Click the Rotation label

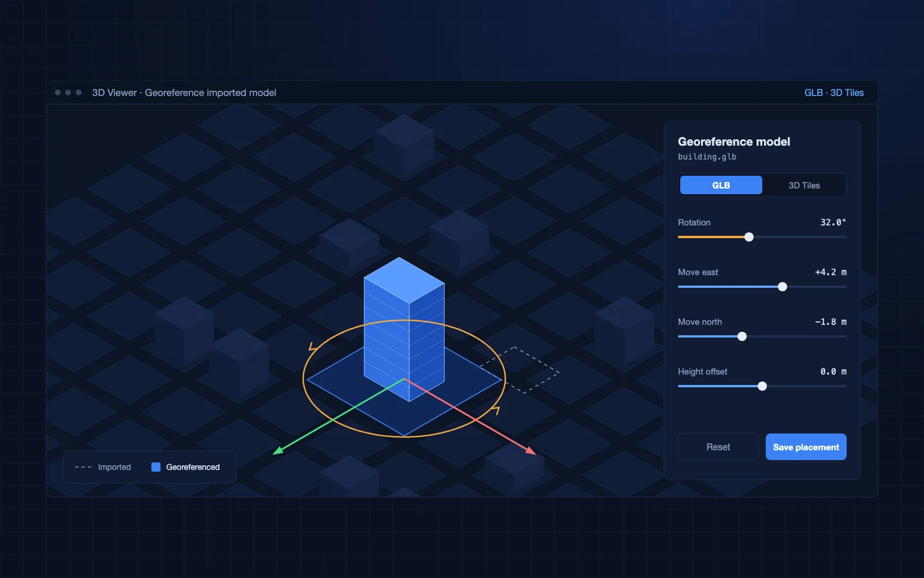[x=694, y=223]
